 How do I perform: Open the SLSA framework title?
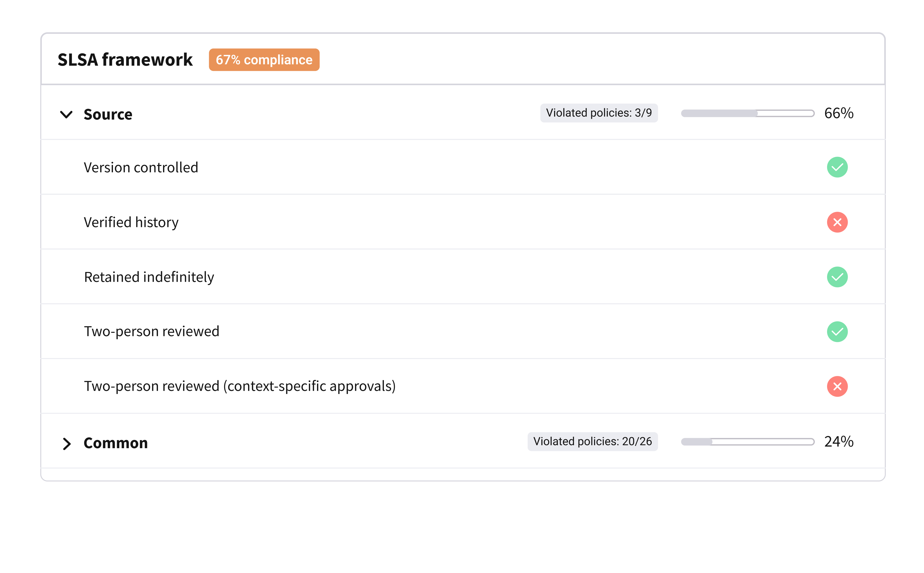(125, 59)
